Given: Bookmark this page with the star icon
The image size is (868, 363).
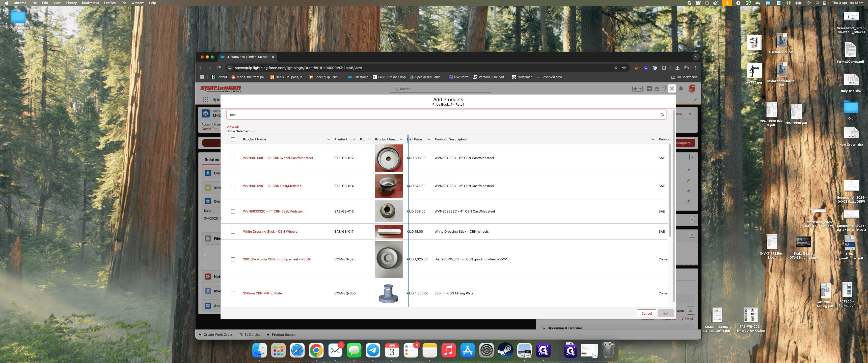Looking at the screenshot, I should 624,68.
